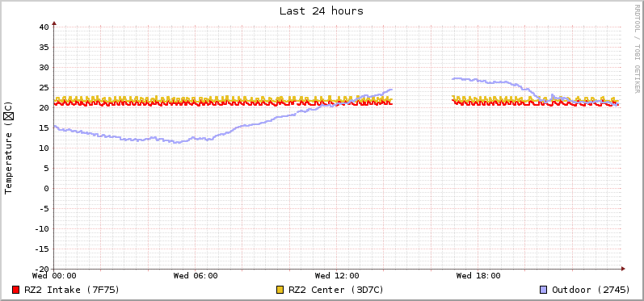Click the yellow RZ2 Center legend swatch
The image size is (644, 301).
click(280, 290)
